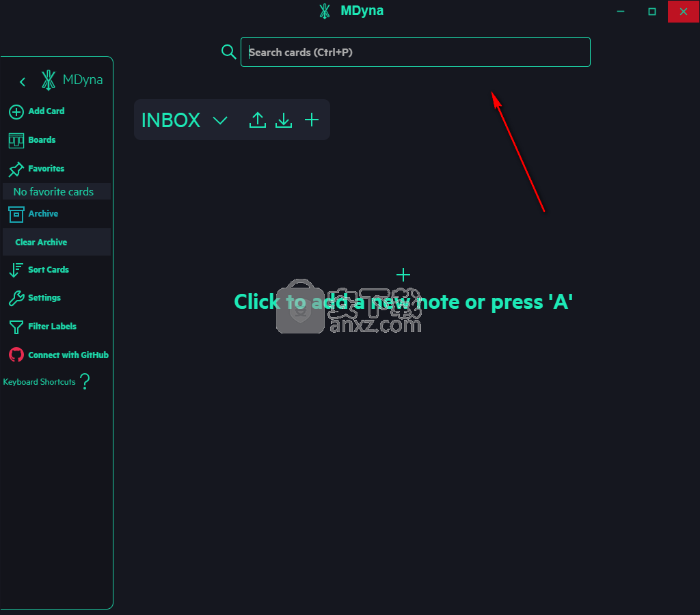Click the plus icon in the INBOX bar

(312, 120)
